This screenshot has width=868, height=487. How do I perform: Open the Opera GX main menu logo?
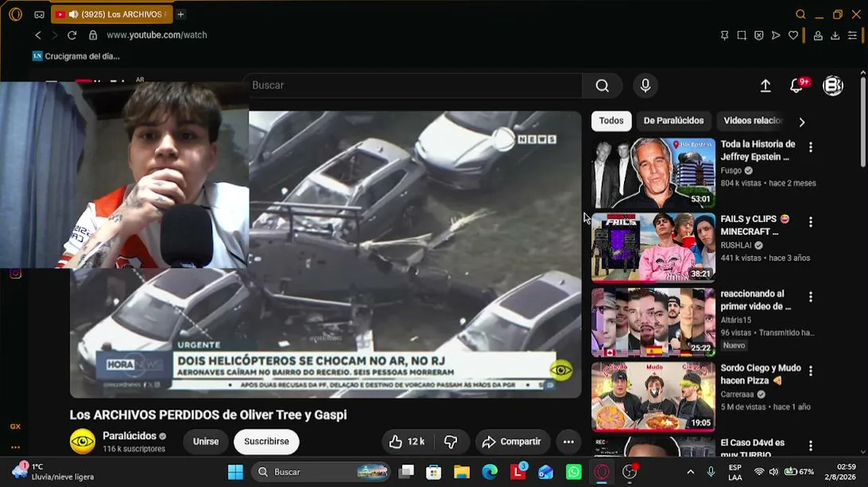(15, 14)
